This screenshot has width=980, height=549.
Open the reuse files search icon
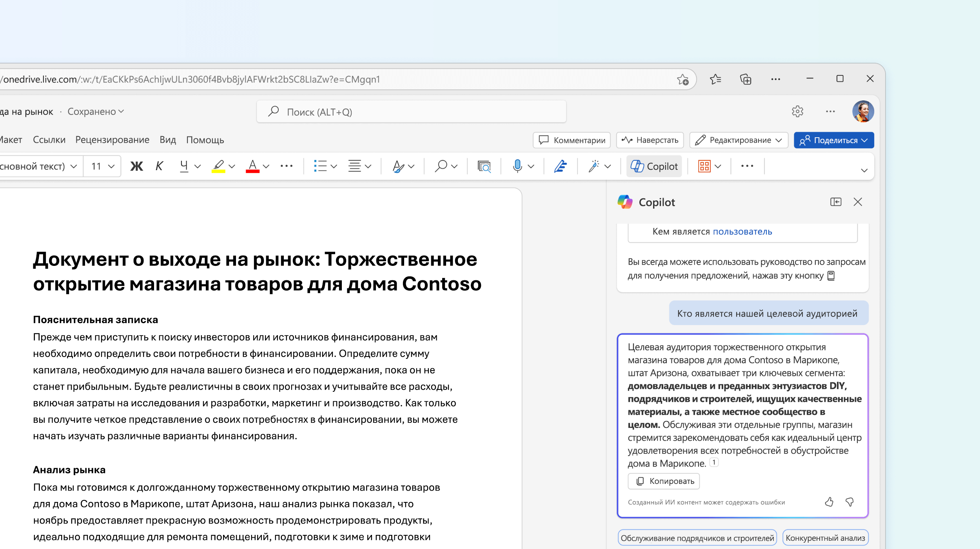(484, 166)
